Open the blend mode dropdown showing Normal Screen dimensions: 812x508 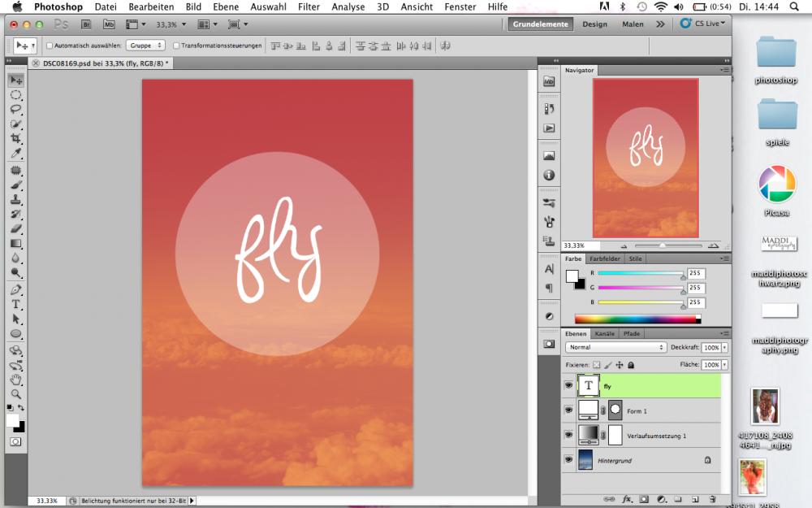[x=613, y=347]
